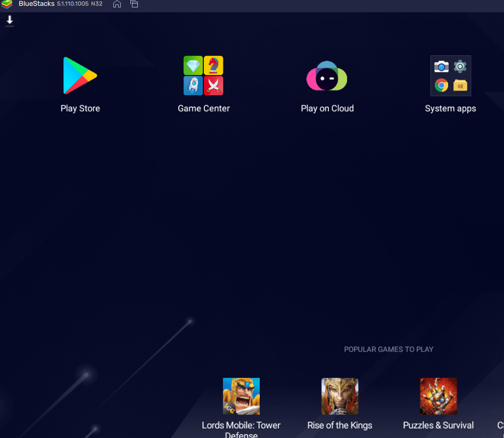Click the Popular Games to Play heading
Image resolution: width=504 pixels, height=438 pixels.
click(x=389, y=349)
